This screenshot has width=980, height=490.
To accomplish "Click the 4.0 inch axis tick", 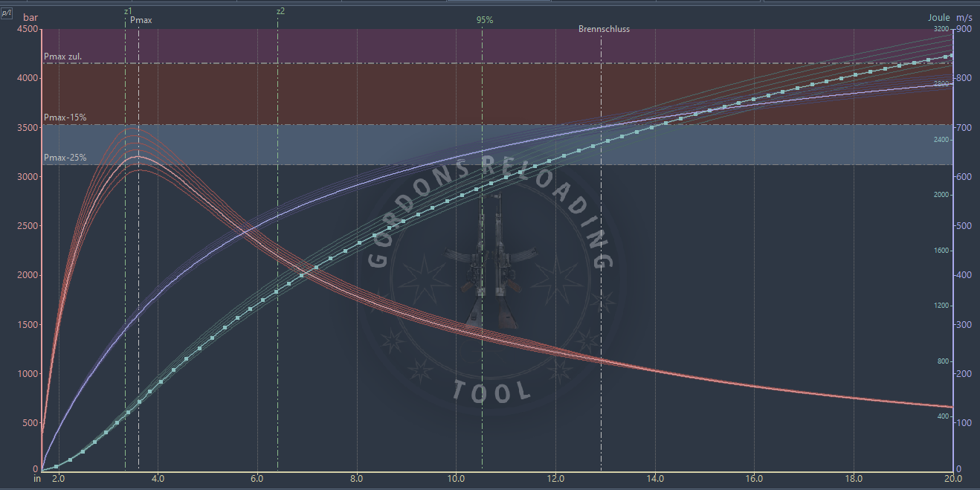I will pyautogui.click(x=158, y=479).
